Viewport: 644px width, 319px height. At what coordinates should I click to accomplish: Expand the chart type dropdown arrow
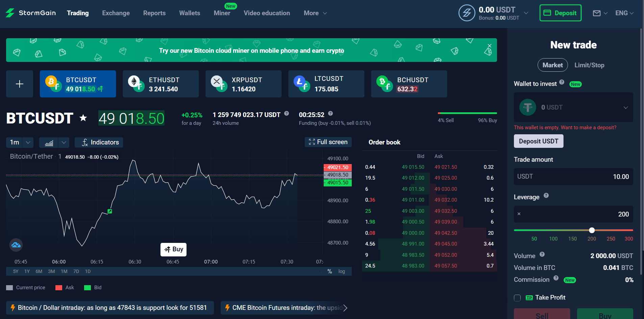point(64,142)
